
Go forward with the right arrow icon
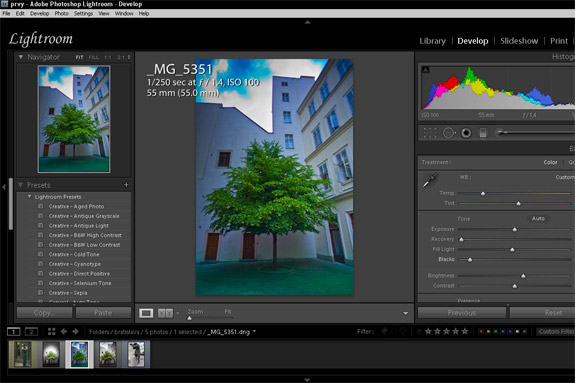[x=76, y=332]
